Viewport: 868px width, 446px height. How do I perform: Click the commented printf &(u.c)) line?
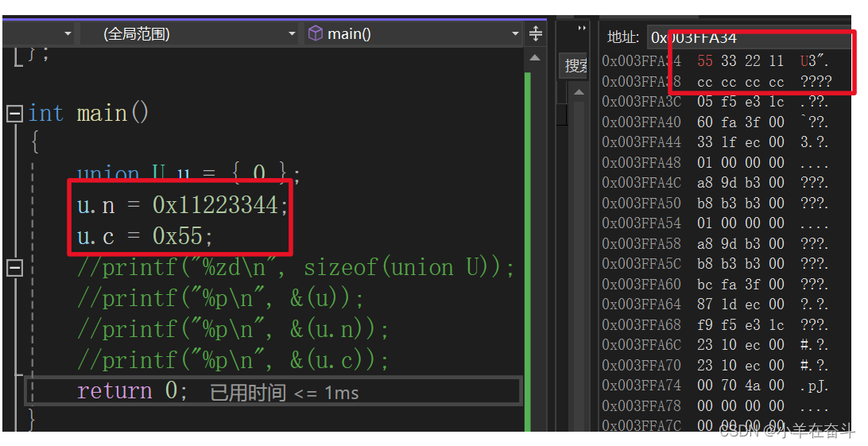tap(233, 361)
